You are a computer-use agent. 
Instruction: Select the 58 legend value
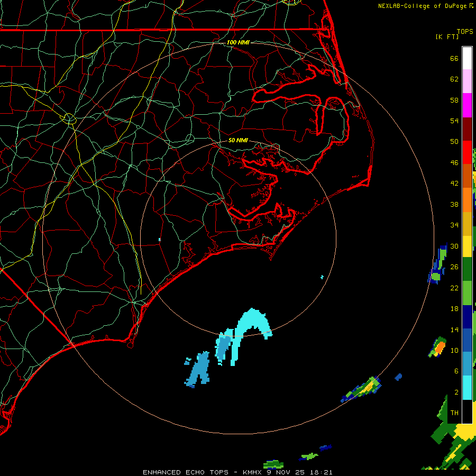click(x=454, y=100)
